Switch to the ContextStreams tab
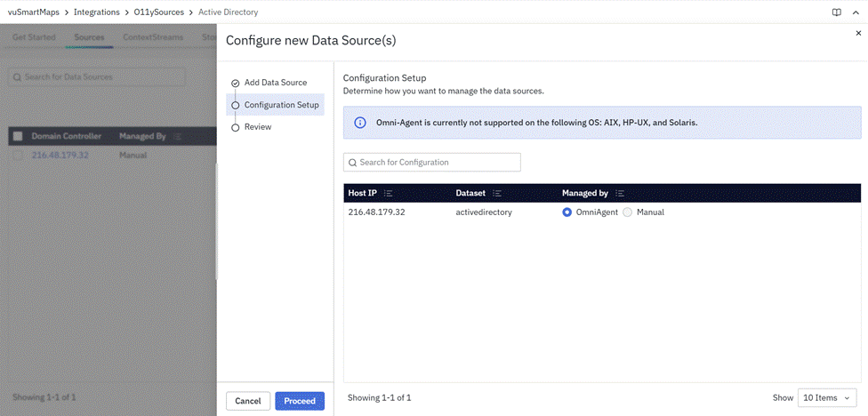The image size is (868, 416). click(152, 37)
